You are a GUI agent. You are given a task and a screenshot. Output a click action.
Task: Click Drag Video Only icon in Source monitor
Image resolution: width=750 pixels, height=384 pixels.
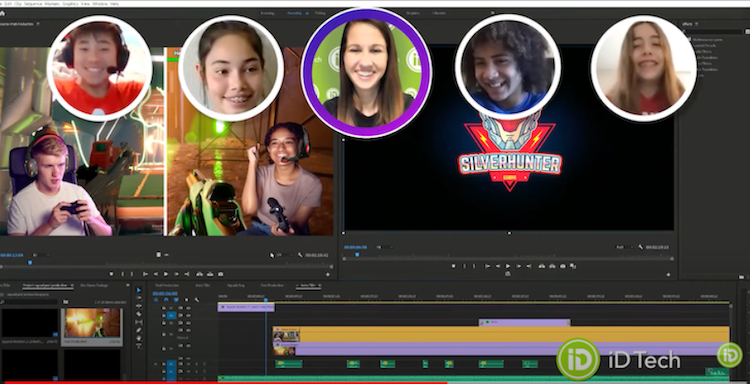158,254
